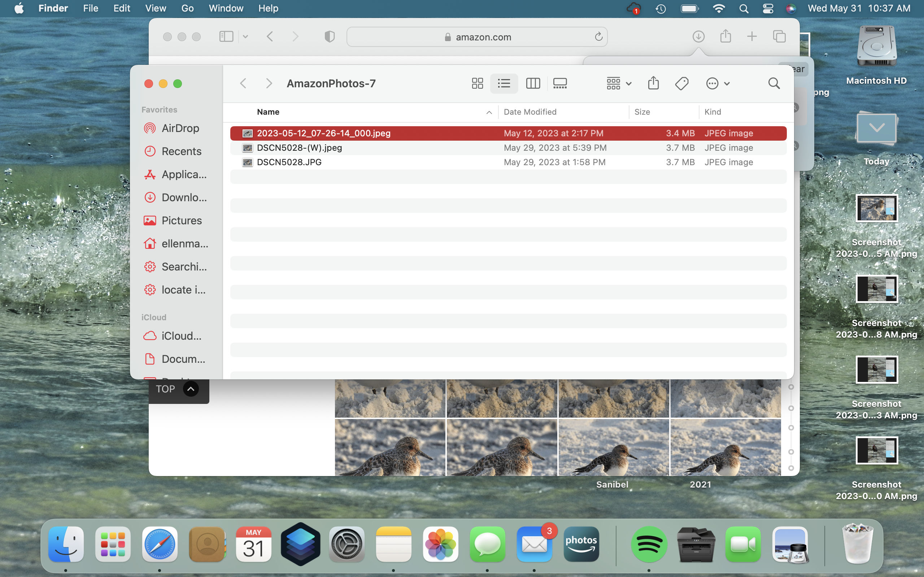Select list view toggle in Finder

coord(504,83)
